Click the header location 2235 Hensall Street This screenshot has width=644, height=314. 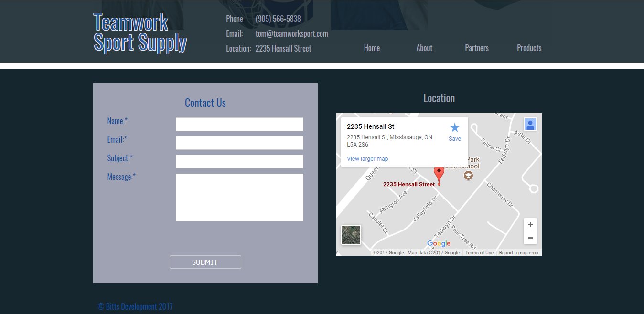[x=283, y=49]
